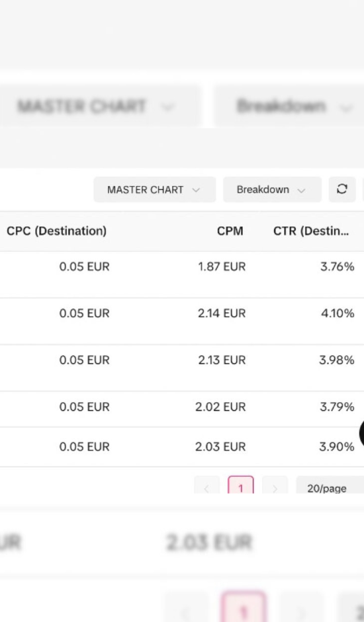Image resolution: width=364 pixels, height=622 pixels.
Task: Click the 3.98% CTR value
Action: (337, 360)
